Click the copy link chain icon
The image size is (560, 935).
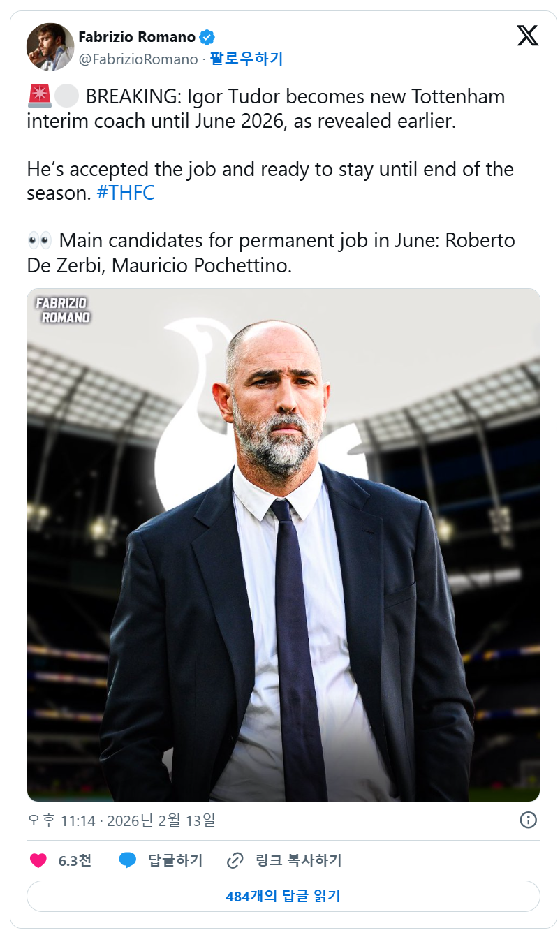(235, 860)
